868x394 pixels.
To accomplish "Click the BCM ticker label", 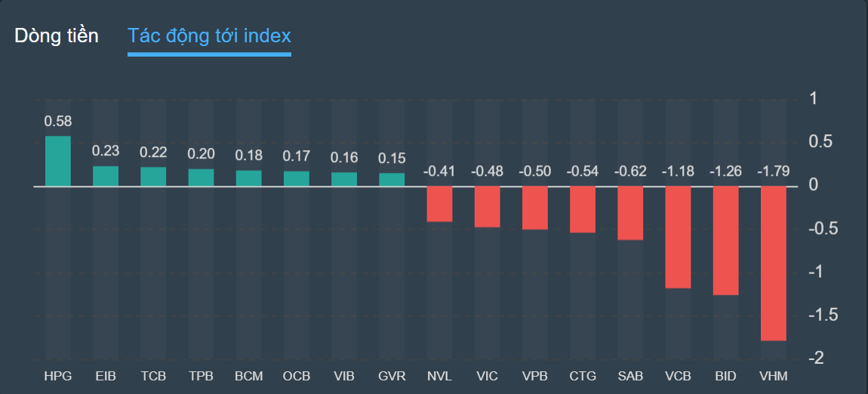I will (249, 375).
